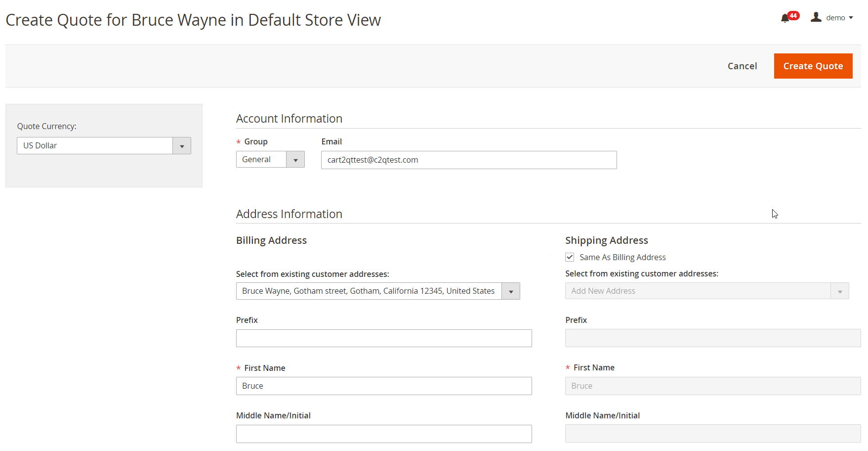This screenshot has width=868, height=451.
Task: Open the notifications bell icon
Action: [x=785, y=18]
